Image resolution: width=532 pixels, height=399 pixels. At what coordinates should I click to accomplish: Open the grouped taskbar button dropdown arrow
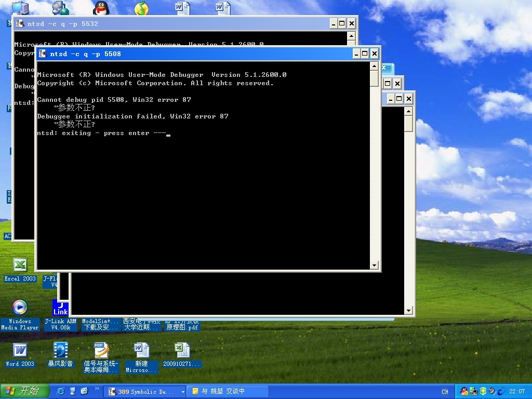click(x=183, y=392)
